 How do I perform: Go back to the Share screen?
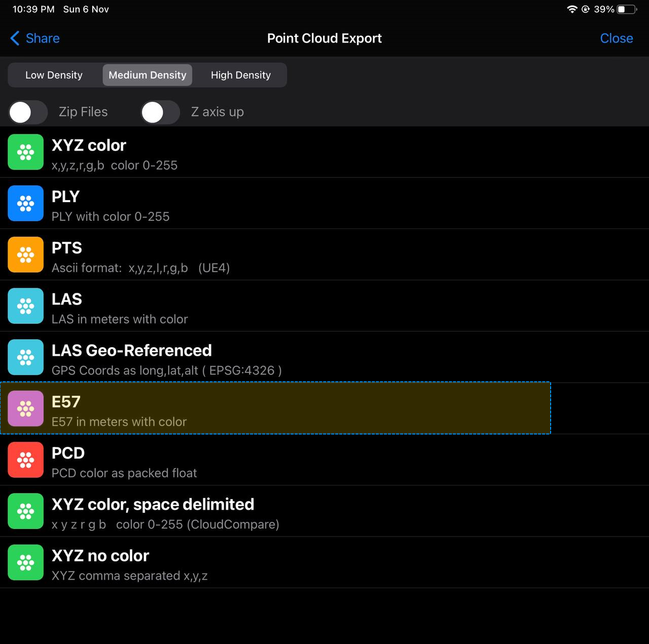click(35, 39)
